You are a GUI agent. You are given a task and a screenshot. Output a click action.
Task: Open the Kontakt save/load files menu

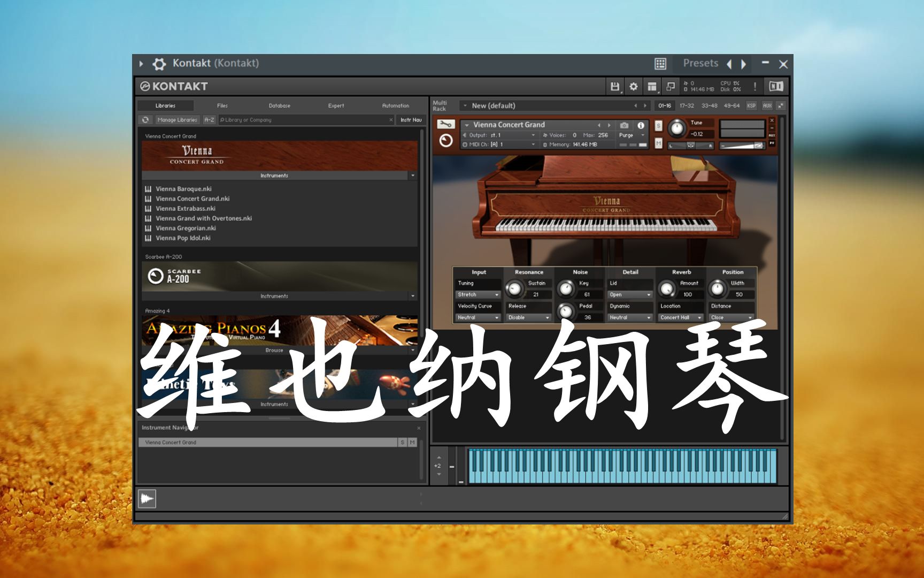pyautogui.click(x=615, y=86)
